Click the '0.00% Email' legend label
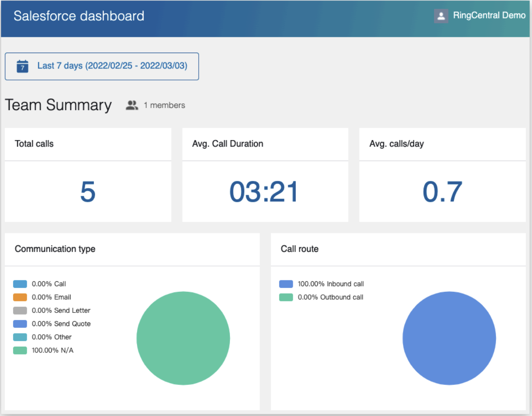532x416 pixels. (51, 297)
